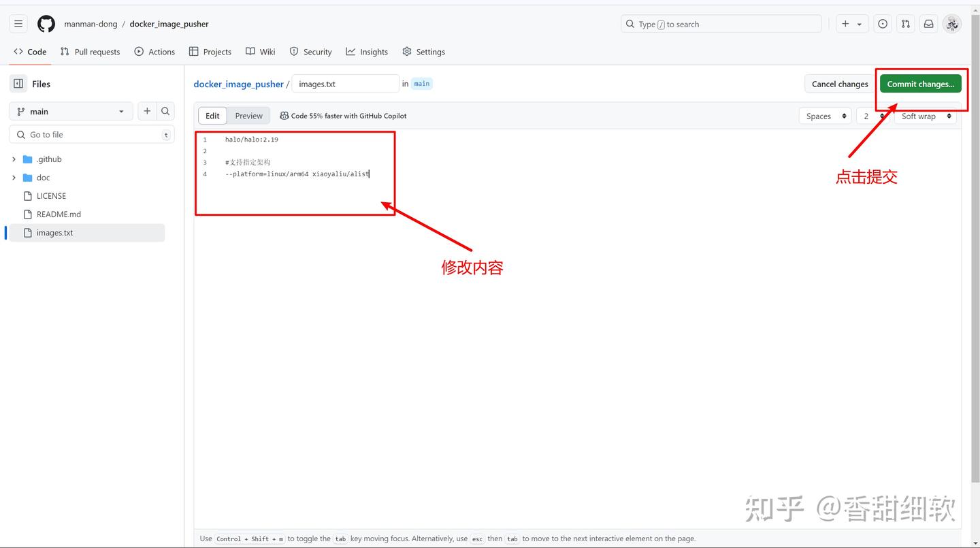The width and height of the screenshot is (980, 548).
Task: Open your profile avatar menu
Action: [952, 23]
